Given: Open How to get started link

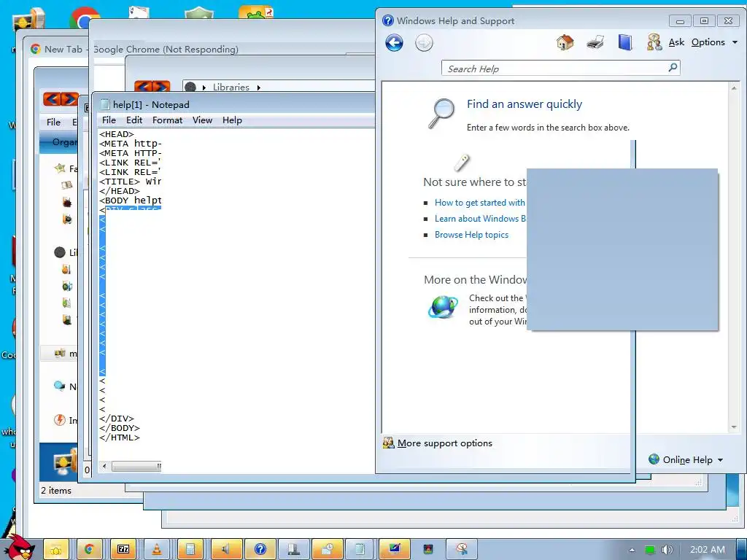Looking at the screenshot, I should (480, 203).
